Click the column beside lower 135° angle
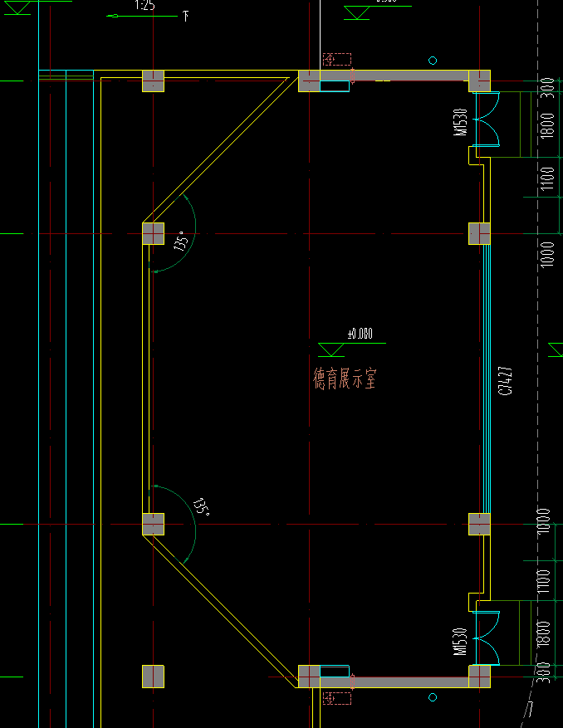Screen dimensions: 563x728 click(153, 524)
